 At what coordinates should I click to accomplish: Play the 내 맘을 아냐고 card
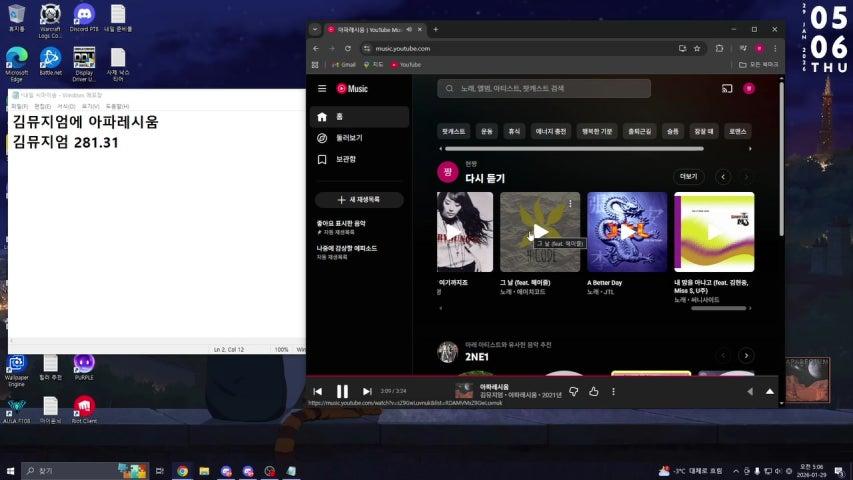coord(714,232)
